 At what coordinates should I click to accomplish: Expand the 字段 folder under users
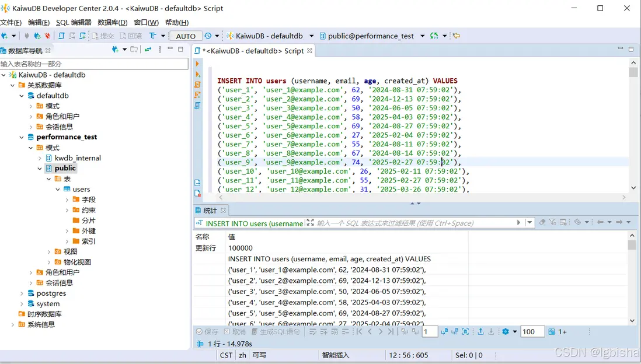[x=67, y=199]
